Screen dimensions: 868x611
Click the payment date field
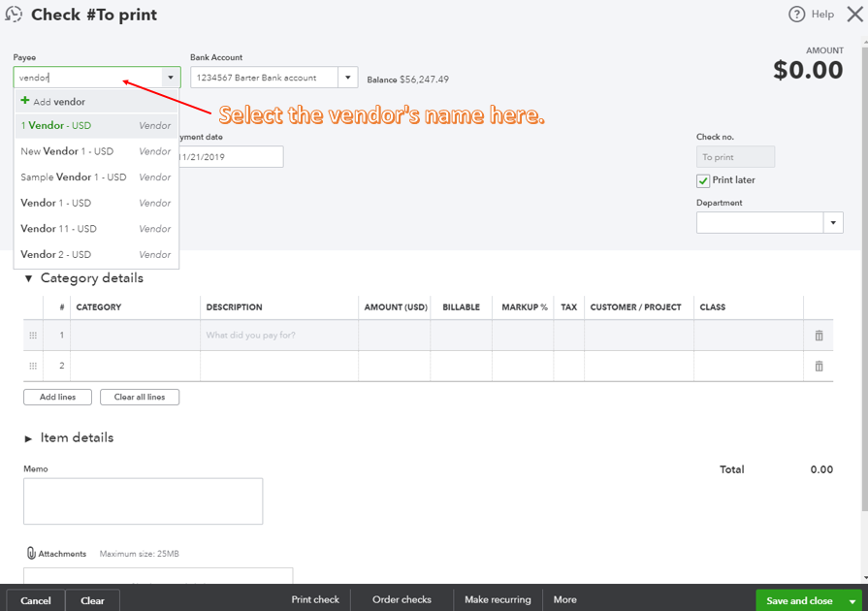[x=231, y=156]
